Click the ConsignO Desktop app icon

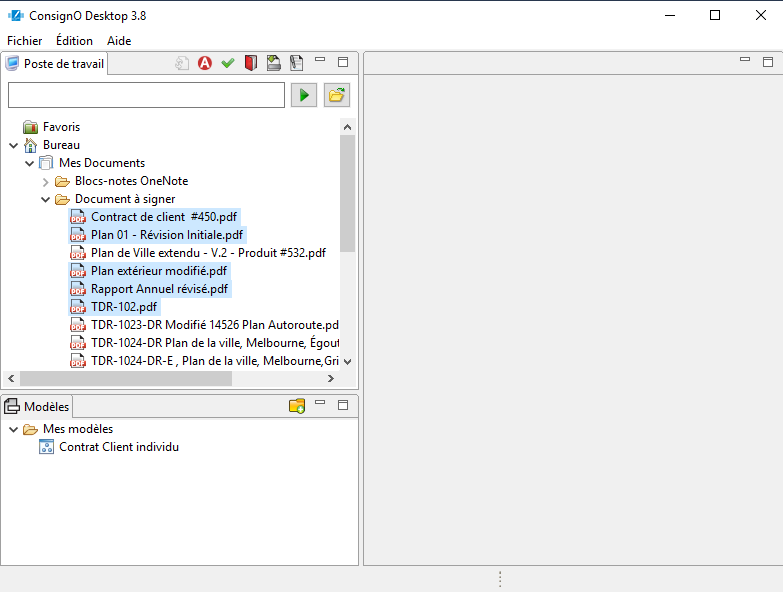pyautogui.click(x=15, y=15)
